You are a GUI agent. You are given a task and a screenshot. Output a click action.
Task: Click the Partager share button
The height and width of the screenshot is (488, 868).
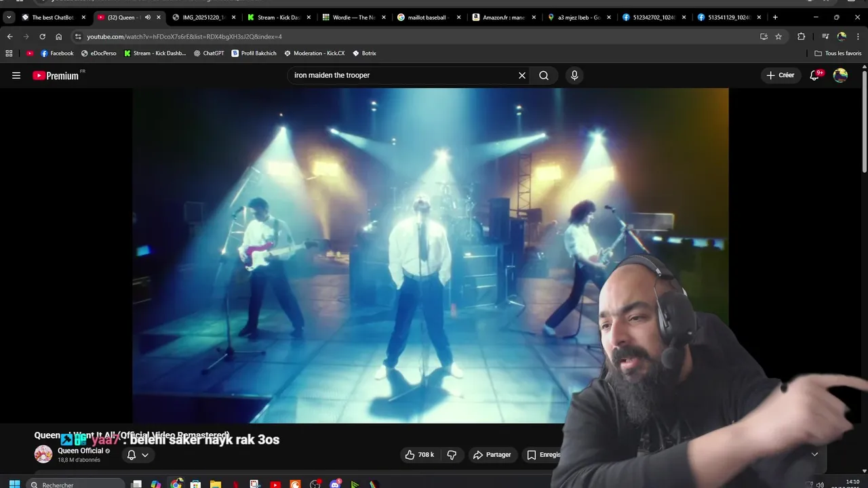pyautogui.click(x=492, y=455)
